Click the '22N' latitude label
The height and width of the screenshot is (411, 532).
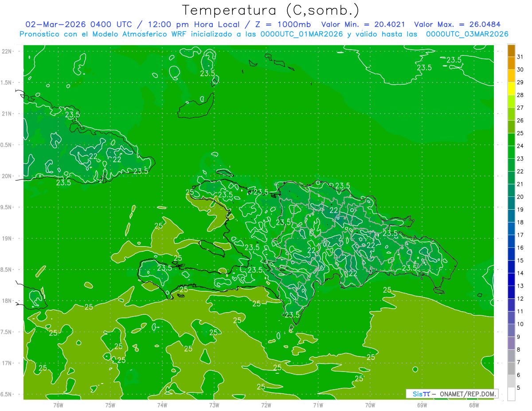pyautogui.click(x=8, y=51)
